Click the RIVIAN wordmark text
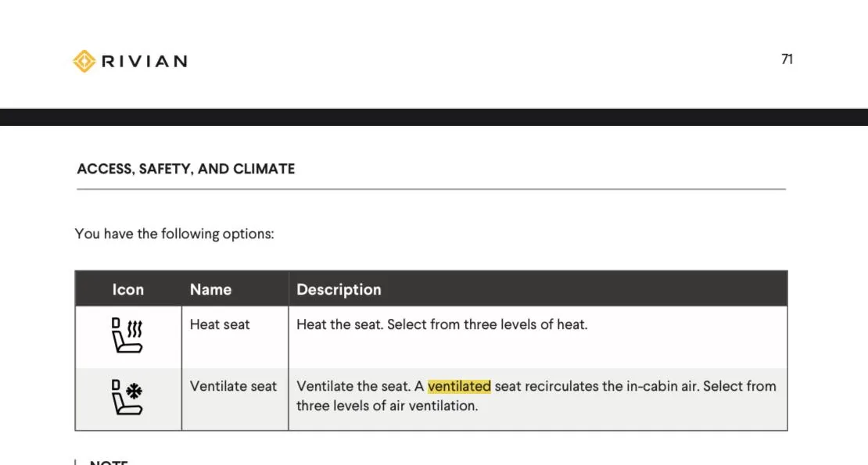The height and width of the screenshot is (465, 868). 145,62
